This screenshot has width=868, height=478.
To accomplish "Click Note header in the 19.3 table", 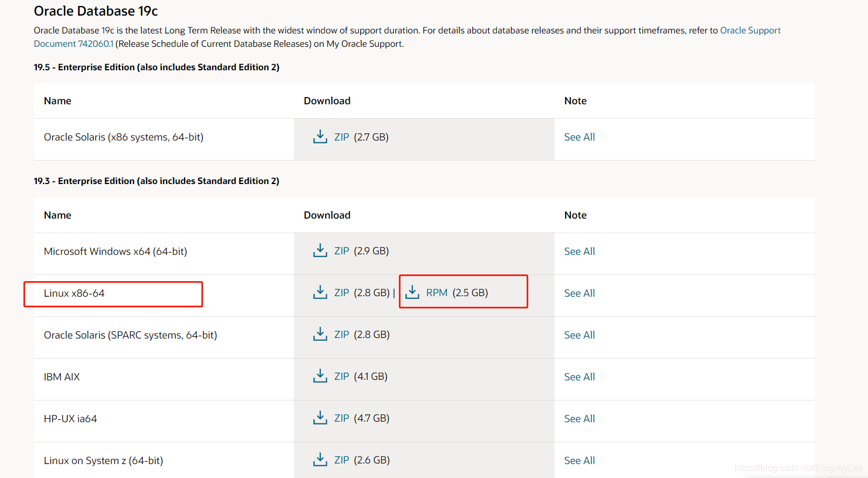I will 576,215.
